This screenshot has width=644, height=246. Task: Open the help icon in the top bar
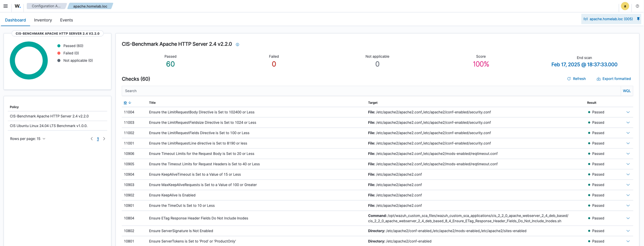point(637,6)
